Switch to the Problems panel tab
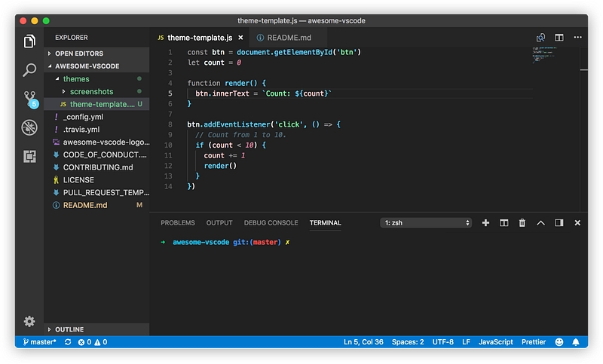 178,223
